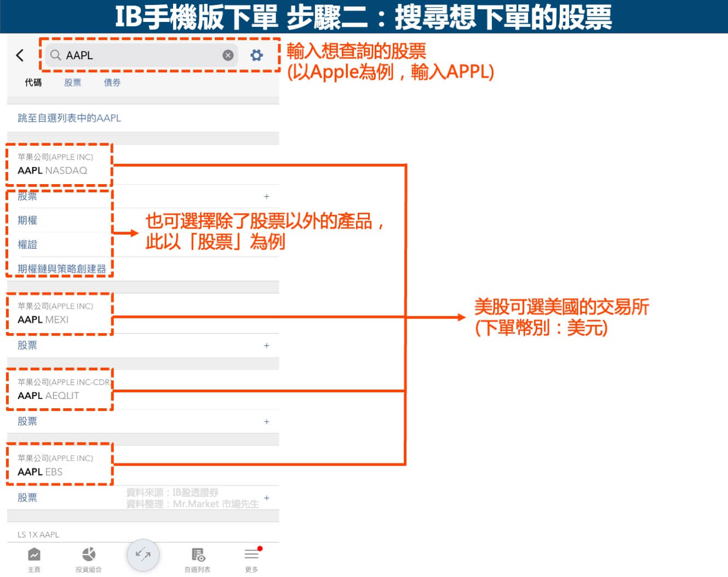Screen dimensions: 728x577
Task: Switch to the 債券 tab
Action: (112, 82)
